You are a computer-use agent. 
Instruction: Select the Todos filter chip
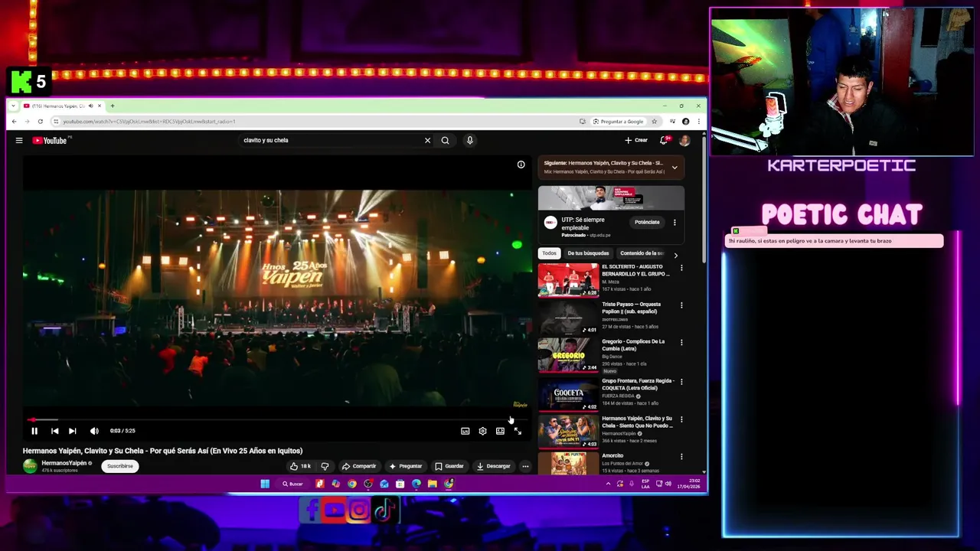(x=549, y=253)
